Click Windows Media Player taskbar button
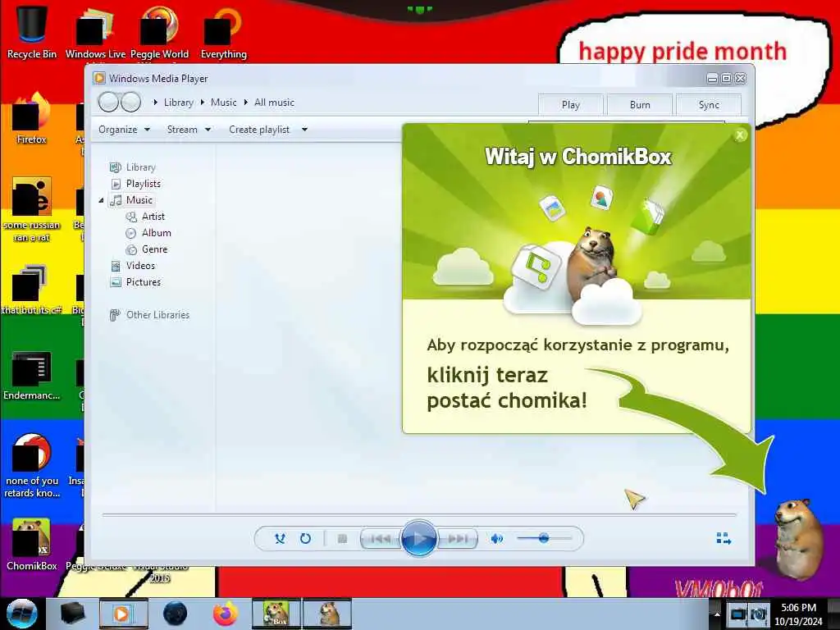 [123, 614]
